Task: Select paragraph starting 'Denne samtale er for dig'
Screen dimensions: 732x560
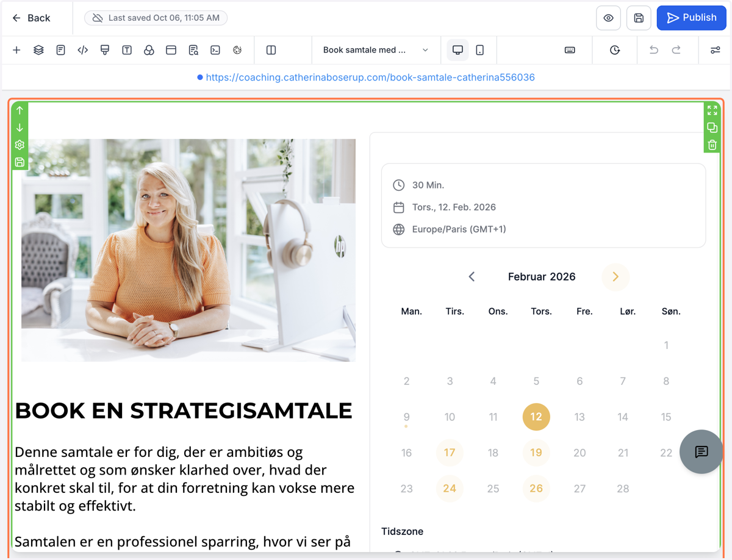Action: click(184, 479)
